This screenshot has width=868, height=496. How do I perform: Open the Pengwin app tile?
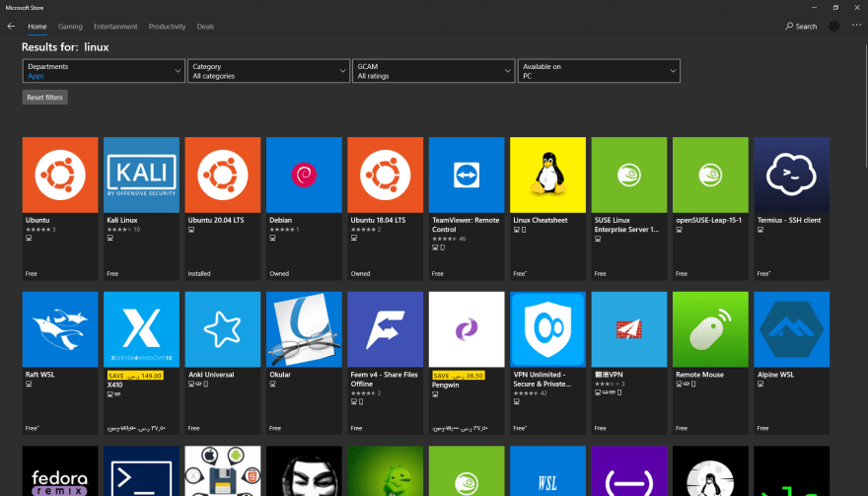click(x=467, y=363)
